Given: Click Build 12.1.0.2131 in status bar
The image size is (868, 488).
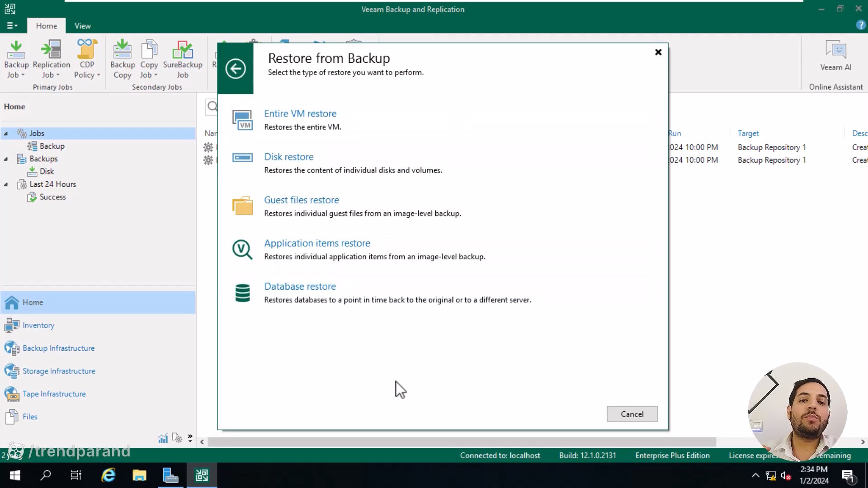Looking at the screenshot, I should coord(587,455).
